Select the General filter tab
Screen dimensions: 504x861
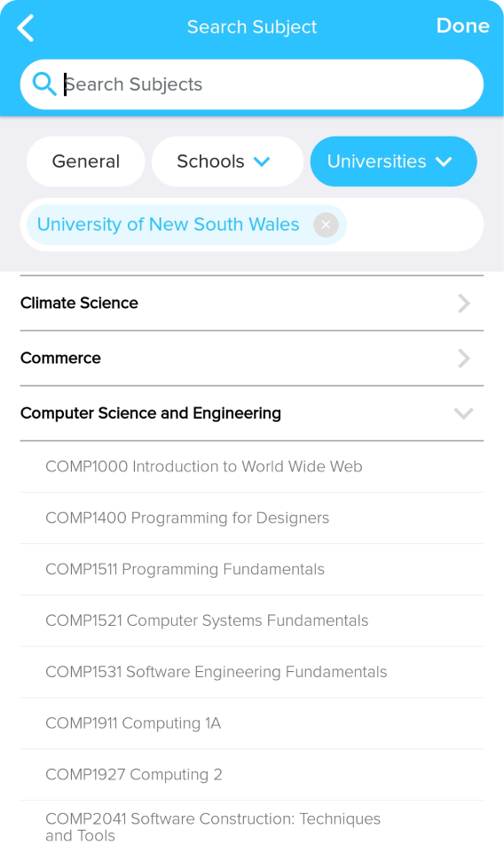click(86, 162)
